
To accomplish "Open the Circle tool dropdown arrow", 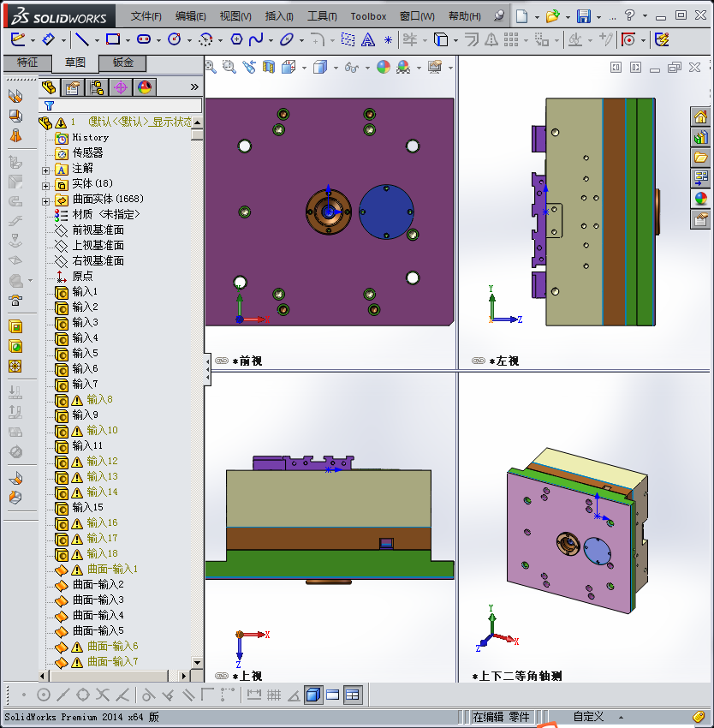I will pos(189,40).
